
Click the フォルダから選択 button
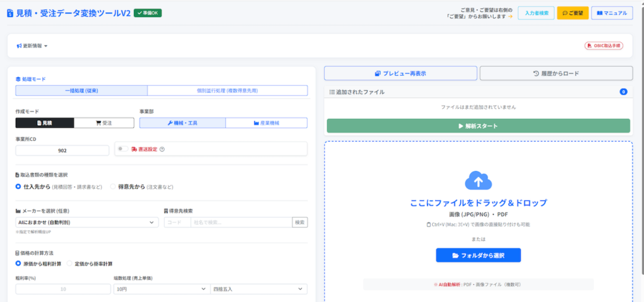478,255
